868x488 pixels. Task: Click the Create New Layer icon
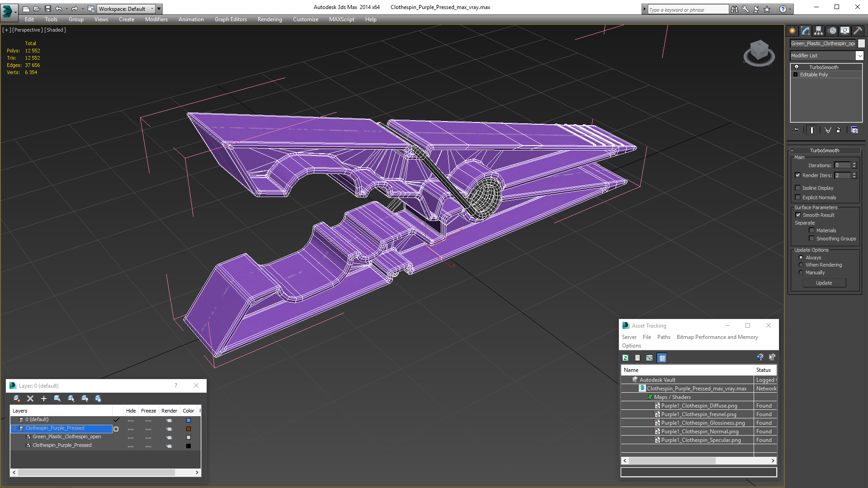pos(17,399)
